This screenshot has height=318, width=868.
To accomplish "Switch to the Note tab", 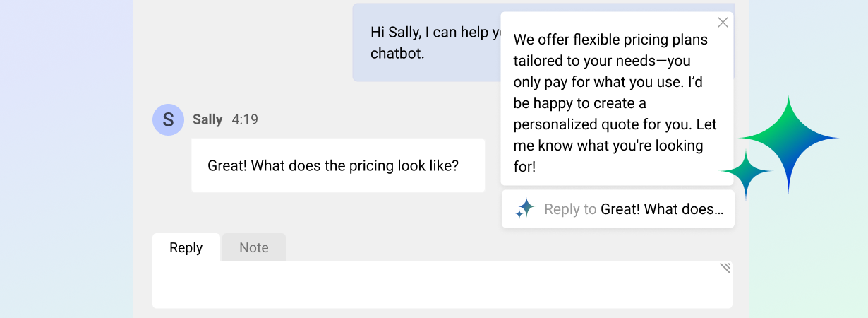I will click(254, 247).
